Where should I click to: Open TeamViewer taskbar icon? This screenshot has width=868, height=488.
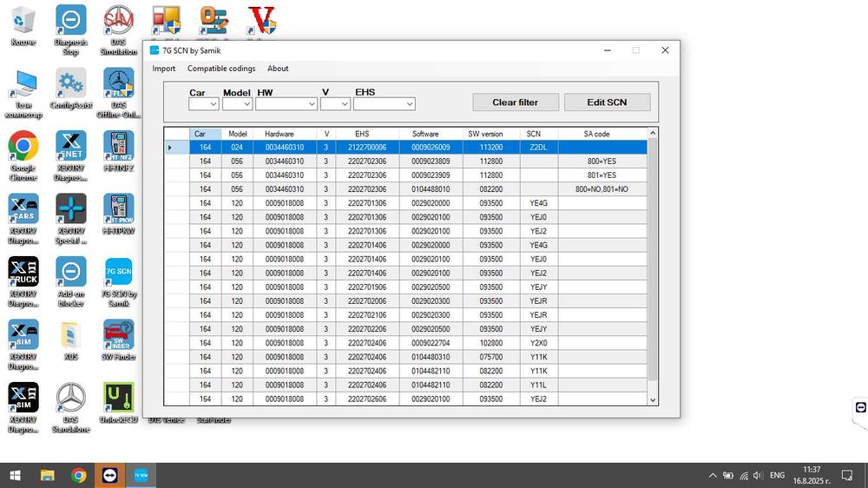(109, 475)
